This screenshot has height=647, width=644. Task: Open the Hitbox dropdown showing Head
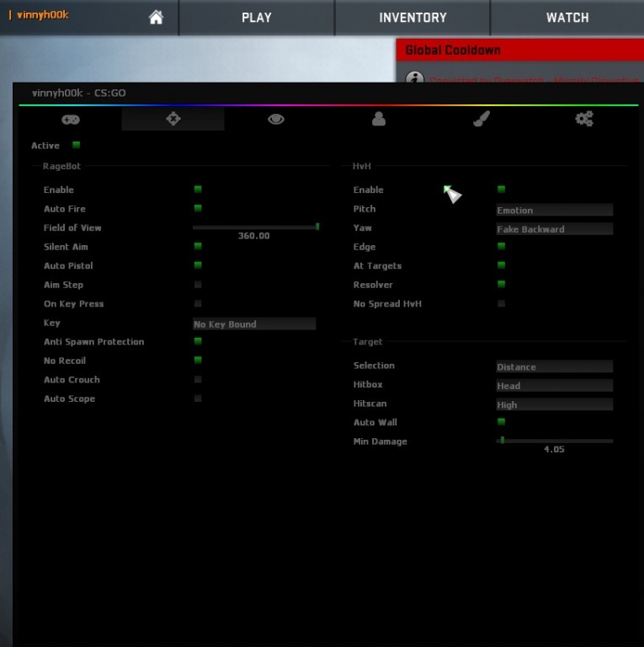[554, 385]
